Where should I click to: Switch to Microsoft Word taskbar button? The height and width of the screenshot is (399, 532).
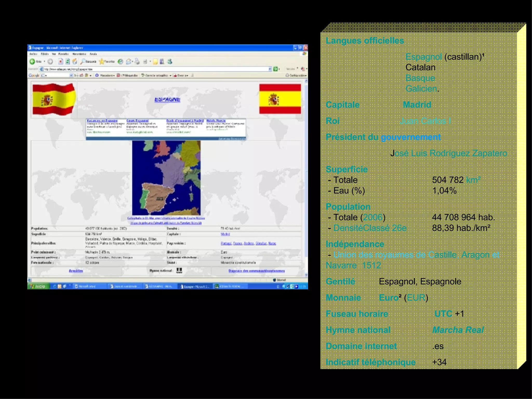click(x=90, y=286)
